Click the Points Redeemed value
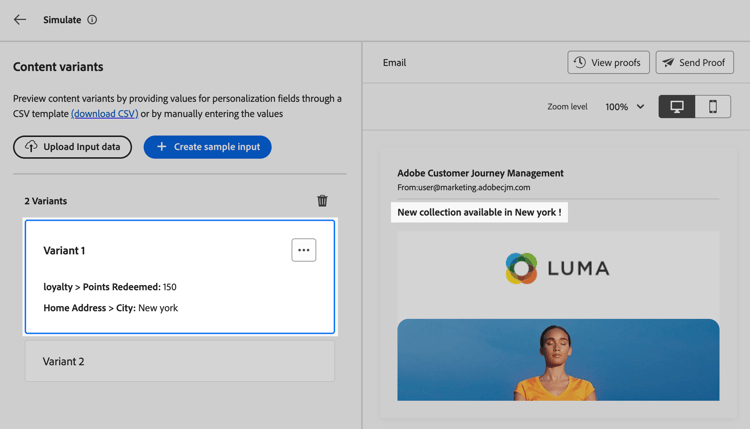Screen dimensions: 750x429 click(170, 287)
